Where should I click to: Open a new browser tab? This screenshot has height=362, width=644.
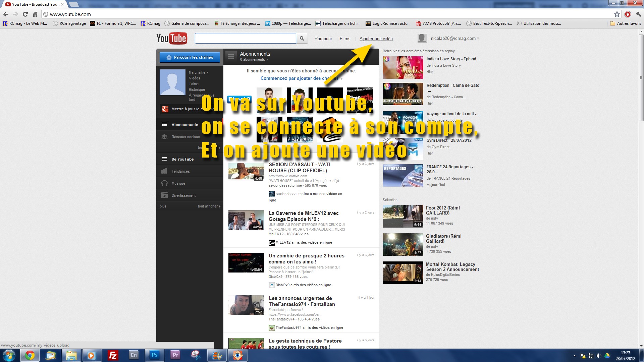74,4
